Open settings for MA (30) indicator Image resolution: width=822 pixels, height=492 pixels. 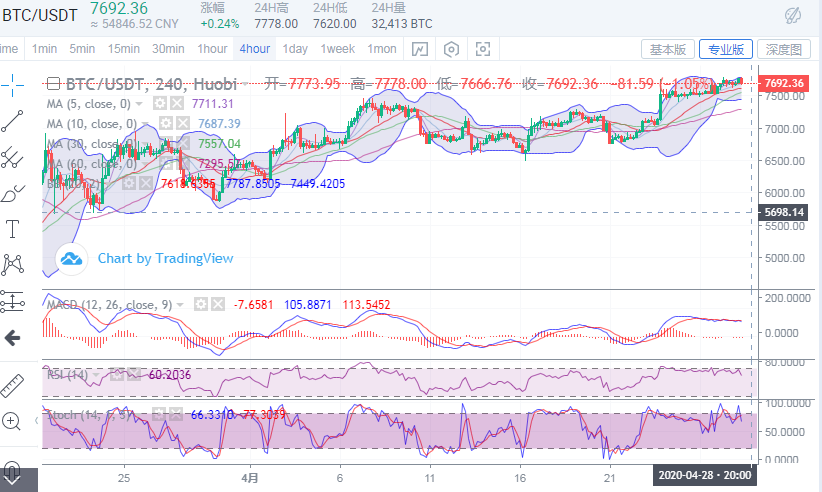166,143
